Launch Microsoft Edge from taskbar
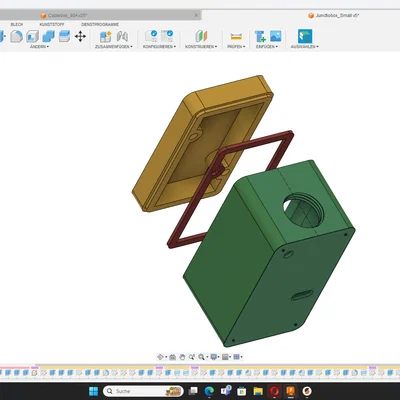This screenshot has height=400, width=400. pyautogui.click(x=209, y=391)
